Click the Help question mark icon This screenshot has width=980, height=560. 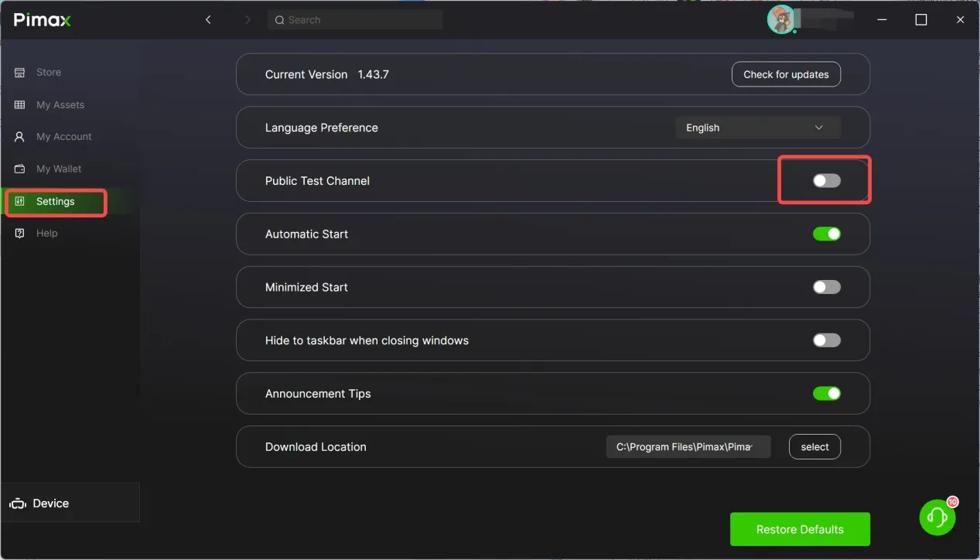coord(20,234)
